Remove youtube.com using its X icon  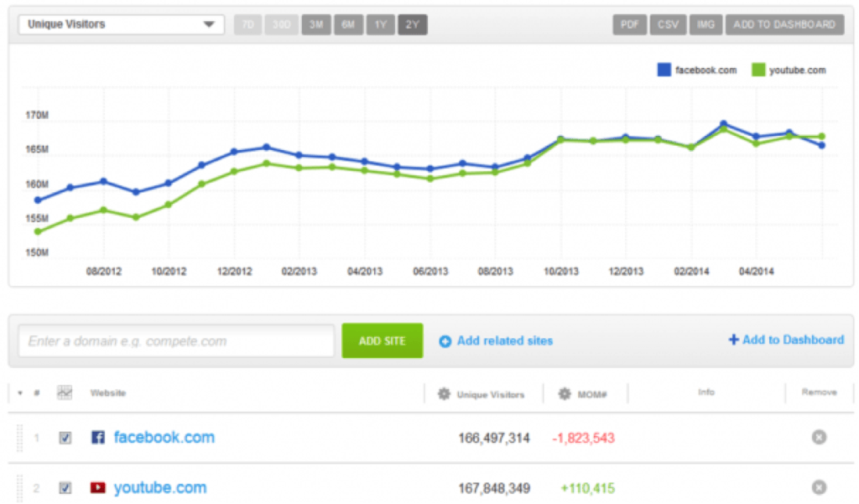click(x=819, y=487)
